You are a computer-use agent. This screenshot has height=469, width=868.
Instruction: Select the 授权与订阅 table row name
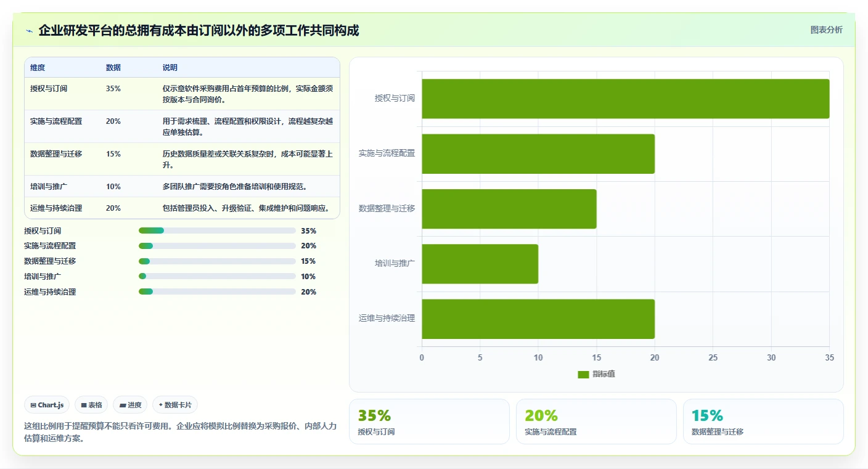point(49,89)
